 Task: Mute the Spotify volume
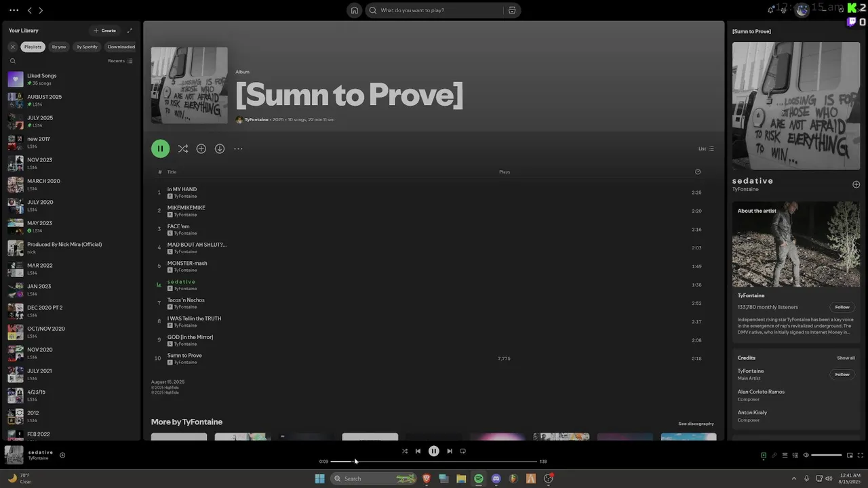click(806, 455)
